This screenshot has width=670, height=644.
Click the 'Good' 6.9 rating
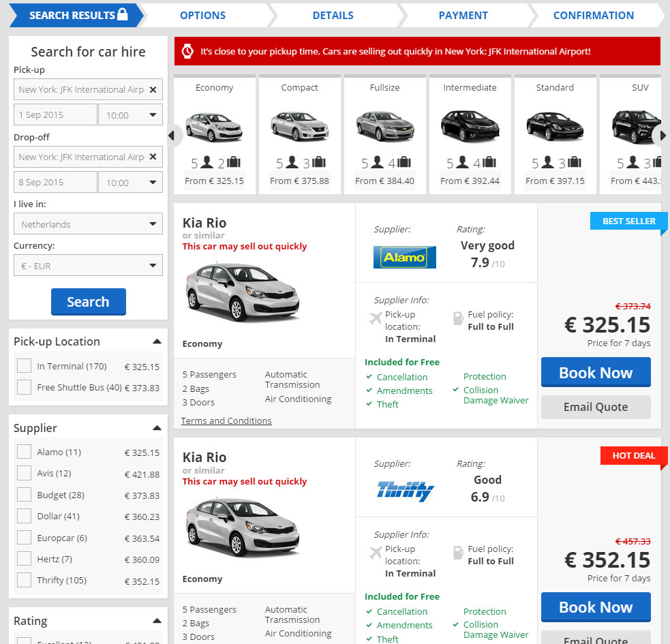[x=487, y=489]
